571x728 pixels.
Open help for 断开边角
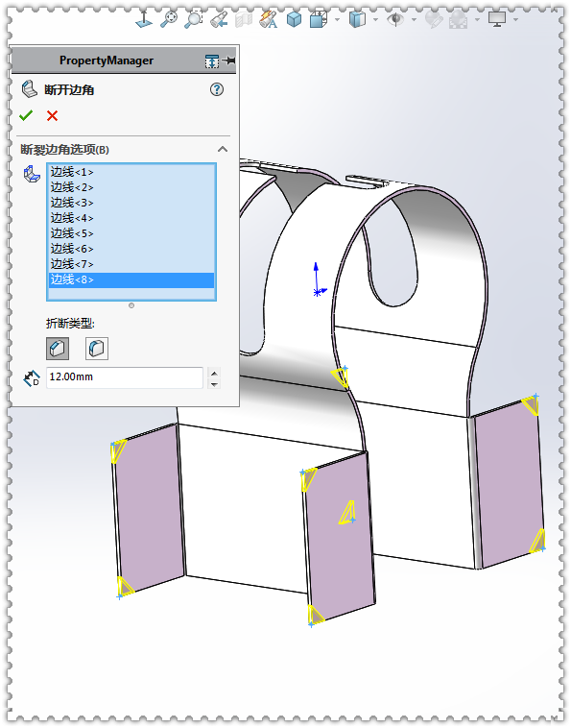[217, 89]
